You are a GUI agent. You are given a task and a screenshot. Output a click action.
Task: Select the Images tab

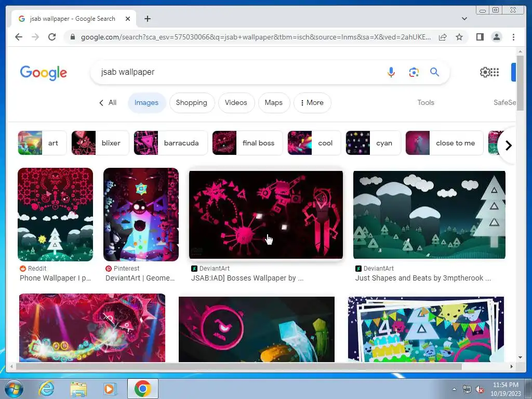(x=146, y=102)
